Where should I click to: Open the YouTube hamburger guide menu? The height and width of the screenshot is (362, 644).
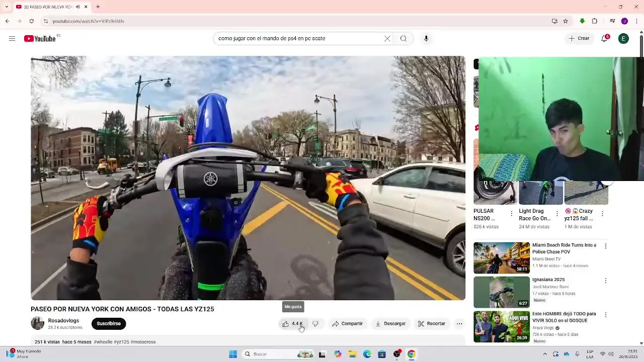pyautogui.click(x=12, y=39)
